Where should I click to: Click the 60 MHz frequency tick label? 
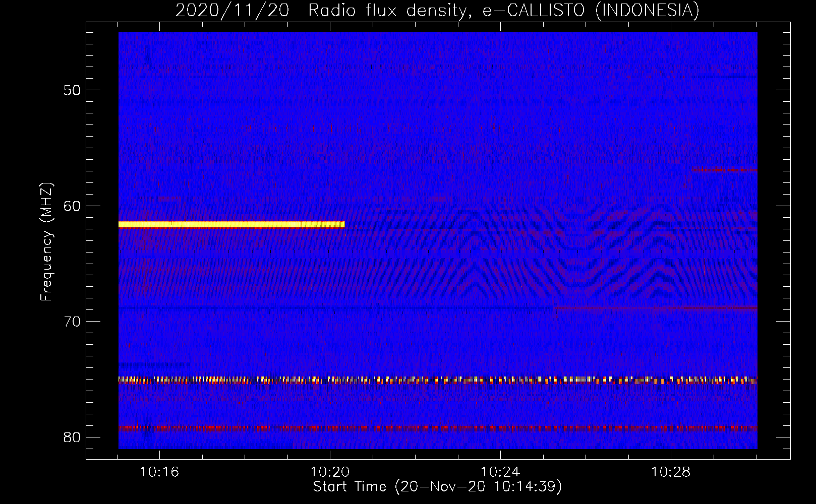[72, 206]
